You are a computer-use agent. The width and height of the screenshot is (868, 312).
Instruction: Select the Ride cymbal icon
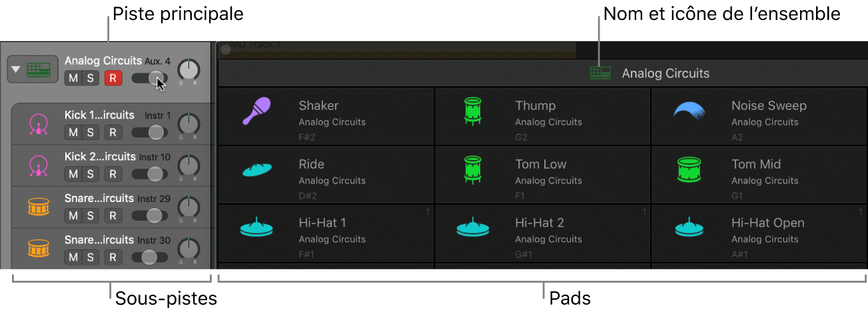click(256, 169)
